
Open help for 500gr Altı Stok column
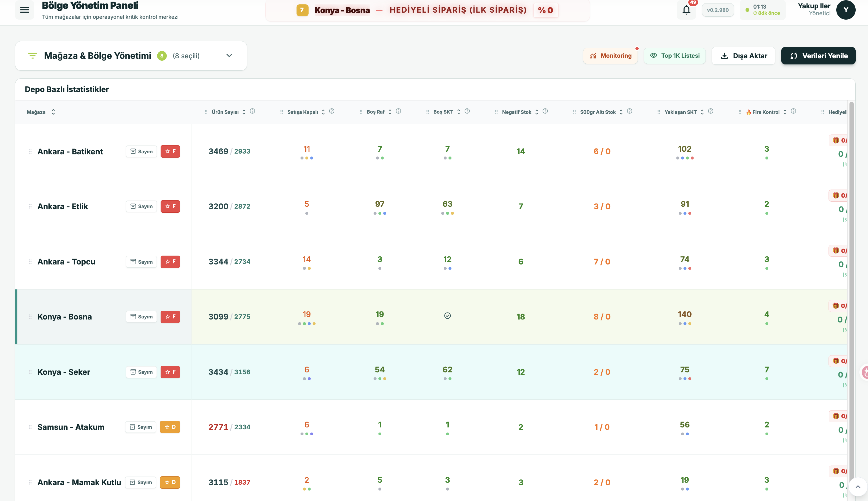(x=630, y=111)
